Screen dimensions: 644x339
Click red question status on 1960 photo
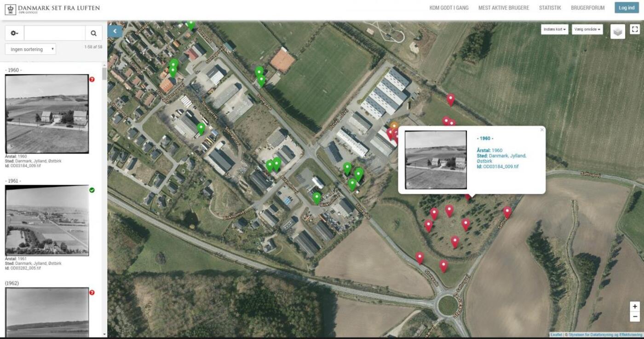(x=92, y=79)
